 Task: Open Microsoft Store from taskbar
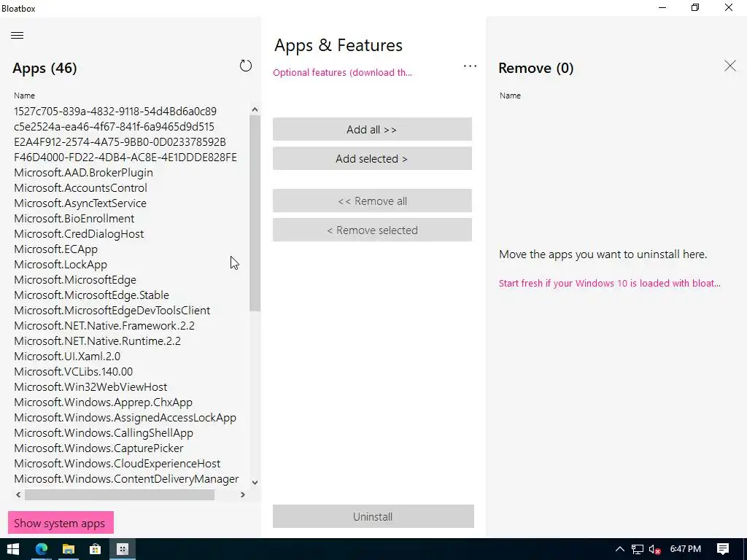96,549
